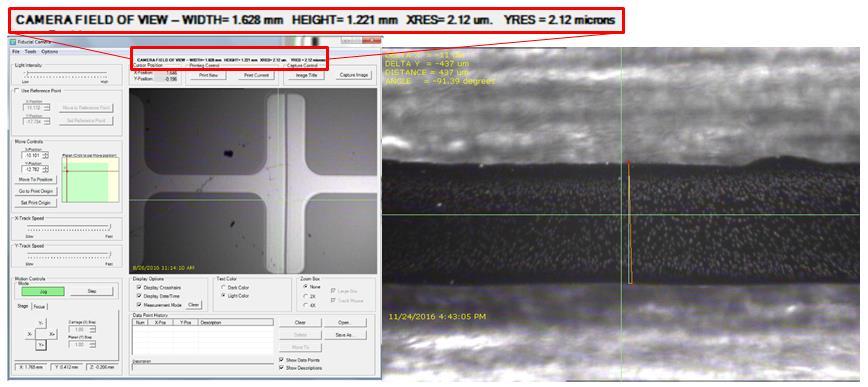Jog the stage with the Y- arrow button
Screen dimensions: 868x387
coord(41,323)
